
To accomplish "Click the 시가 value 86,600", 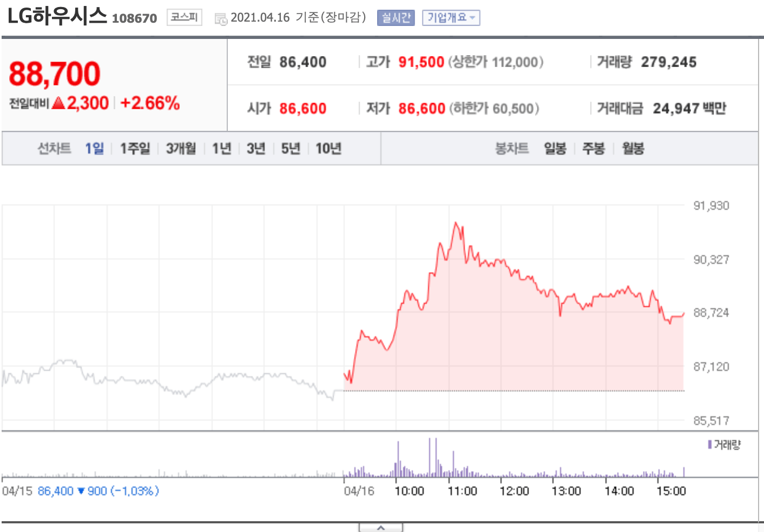I will 302,109.
